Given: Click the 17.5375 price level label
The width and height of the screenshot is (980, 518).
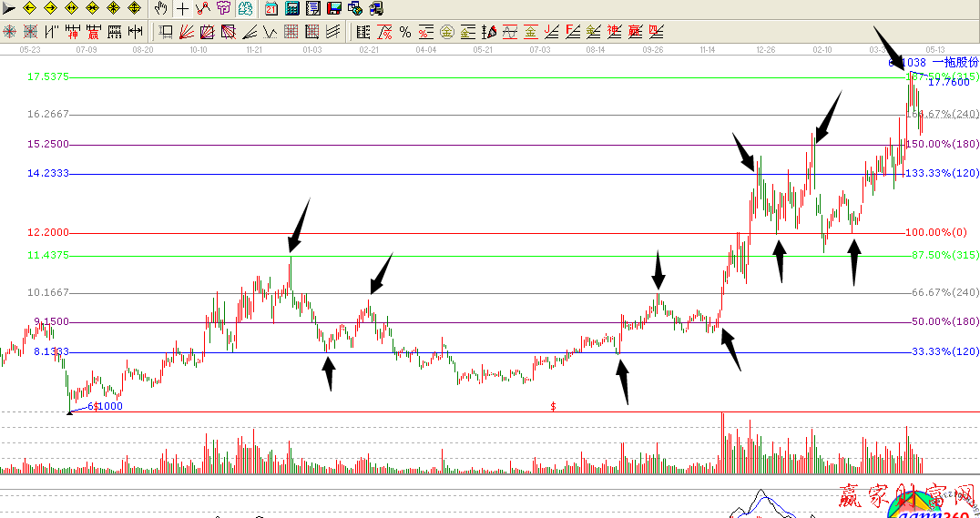Looking at the screenshot, I should click(49, 77).
